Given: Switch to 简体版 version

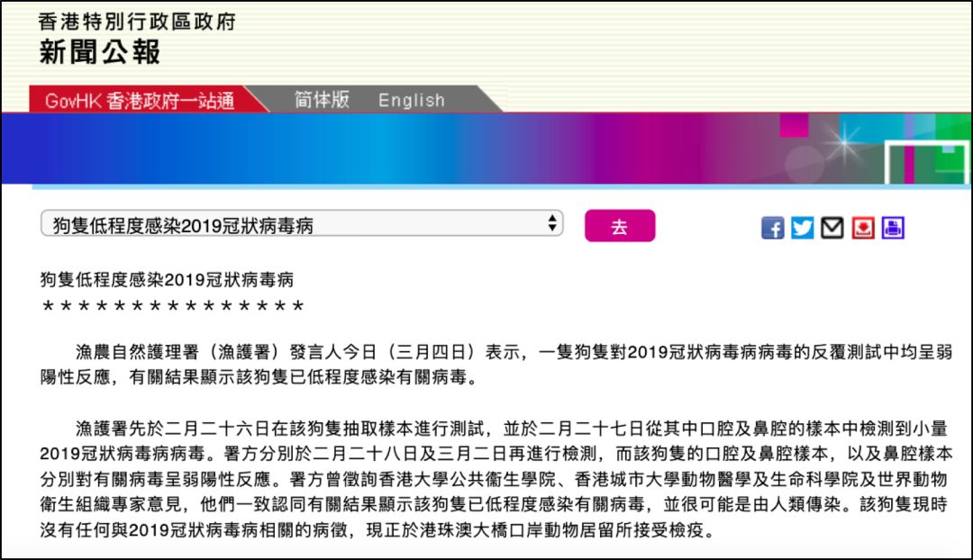Looking at the screenshot, I should click(x=322, y=100).
